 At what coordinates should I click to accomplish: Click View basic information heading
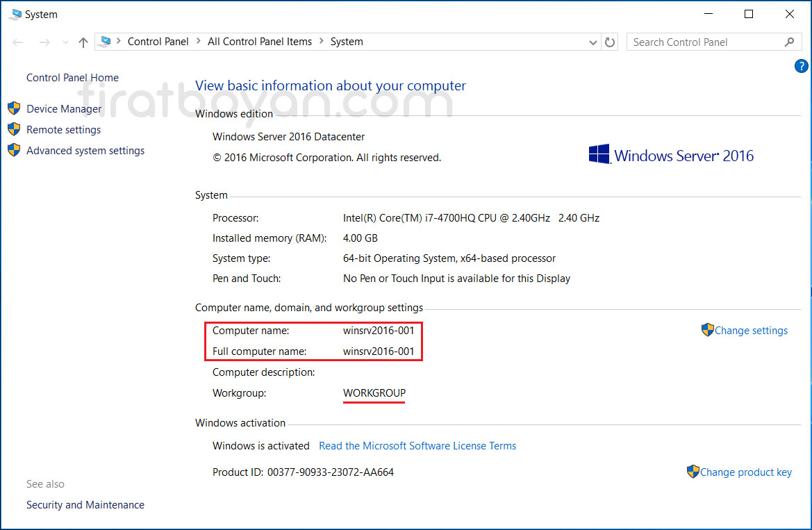tap(331, 85)
